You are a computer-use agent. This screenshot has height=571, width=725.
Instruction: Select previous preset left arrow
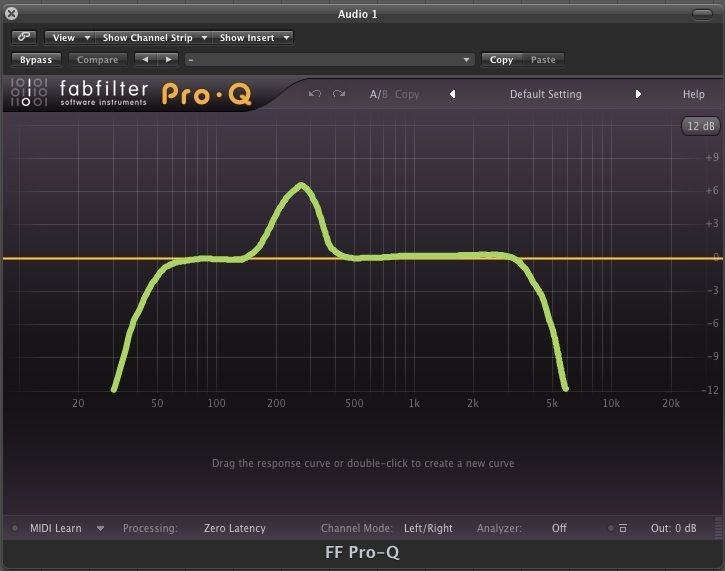click(x=453, y=94)
